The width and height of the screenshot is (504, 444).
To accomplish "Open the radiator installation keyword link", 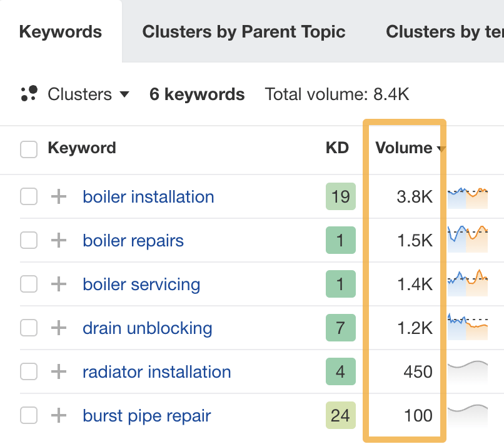I will point(156,371).
